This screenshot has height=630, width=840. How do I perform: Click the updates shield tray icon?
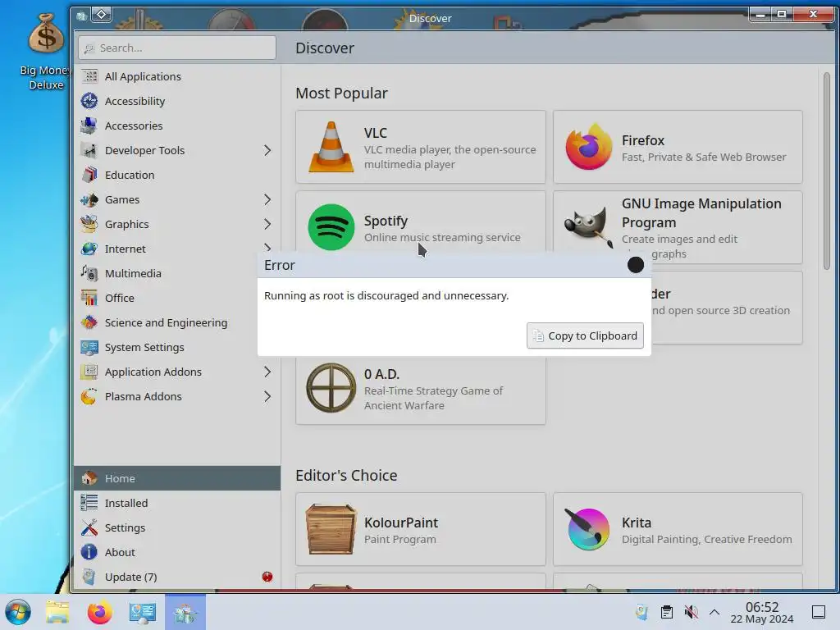coord(641,612)
